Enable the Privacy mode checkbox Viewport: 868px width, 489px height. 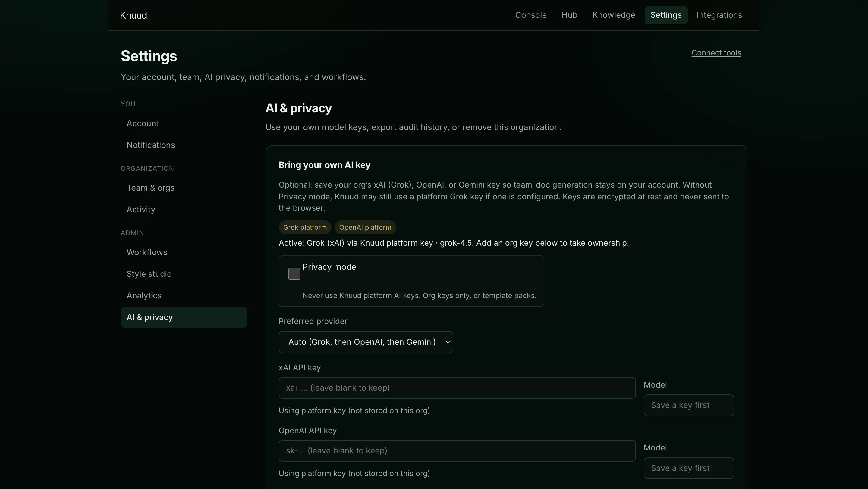pos(294,274)
